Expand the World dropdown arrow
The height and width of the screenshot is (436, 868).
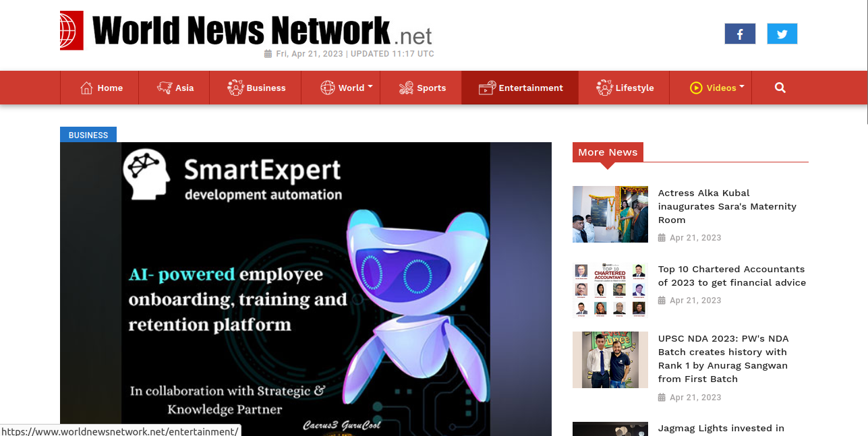coord(370,86)
